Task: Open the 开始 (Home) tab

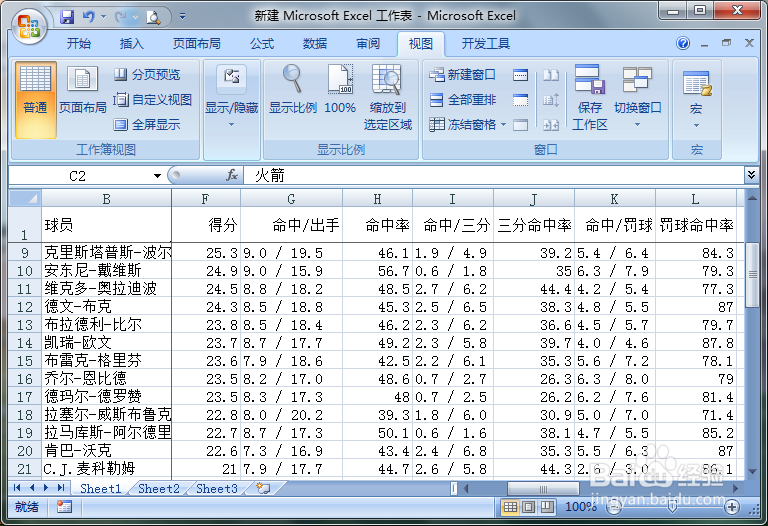Action: (78, 44)
